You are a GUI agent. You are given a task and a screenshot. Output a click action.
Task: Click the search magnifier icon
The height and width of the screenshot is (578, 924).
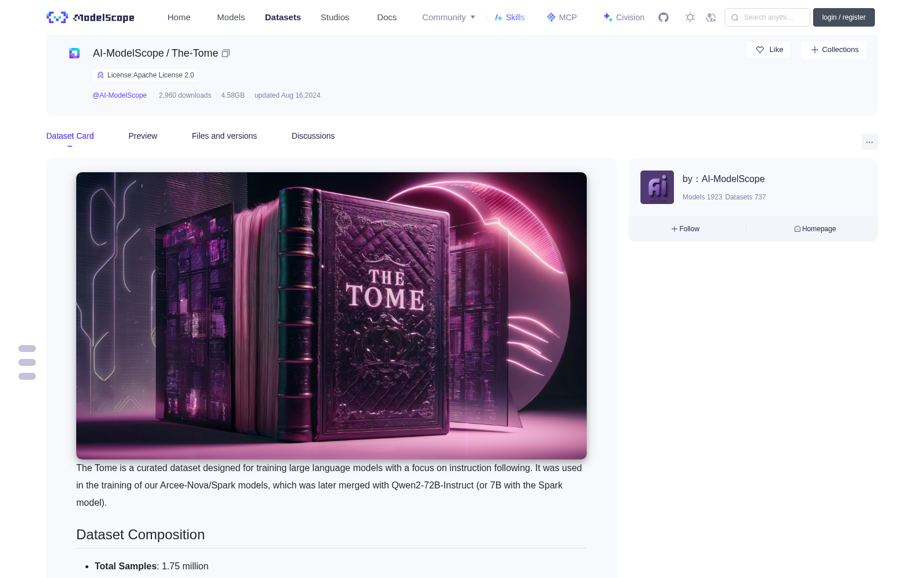tap(735, 17)
